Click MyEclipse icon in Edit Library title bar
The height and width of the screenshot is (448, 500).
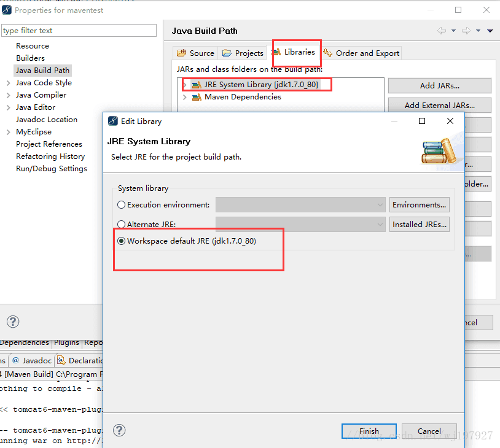(113, 121)
